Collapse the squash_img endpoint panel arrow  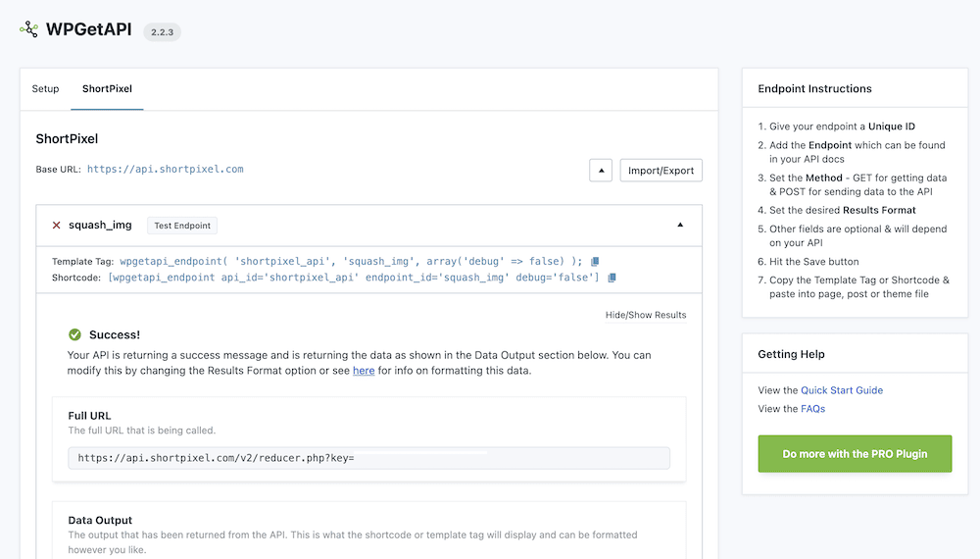[680, 226]
